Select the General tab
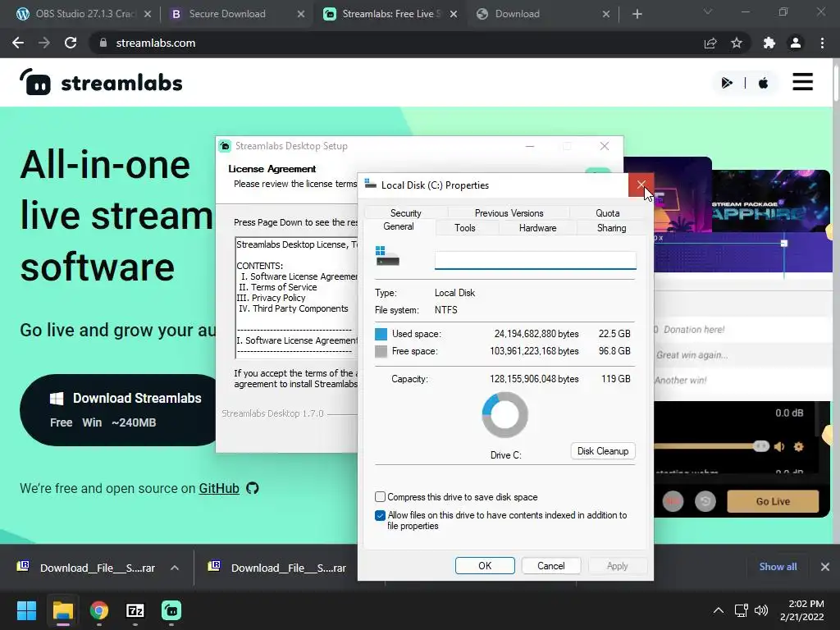This screenshot has width=840, height=630. click(x=399, y=226)
